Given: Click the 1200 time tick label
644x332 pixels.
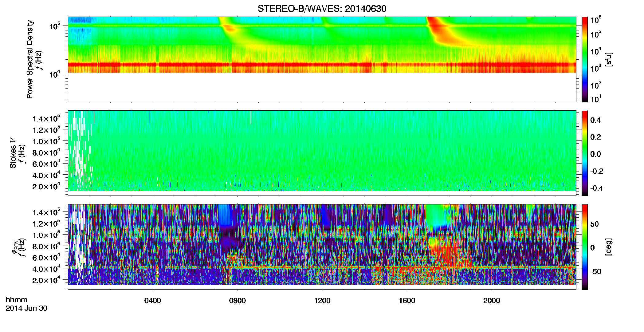Looking at the screenshot, I should point(322,300).
